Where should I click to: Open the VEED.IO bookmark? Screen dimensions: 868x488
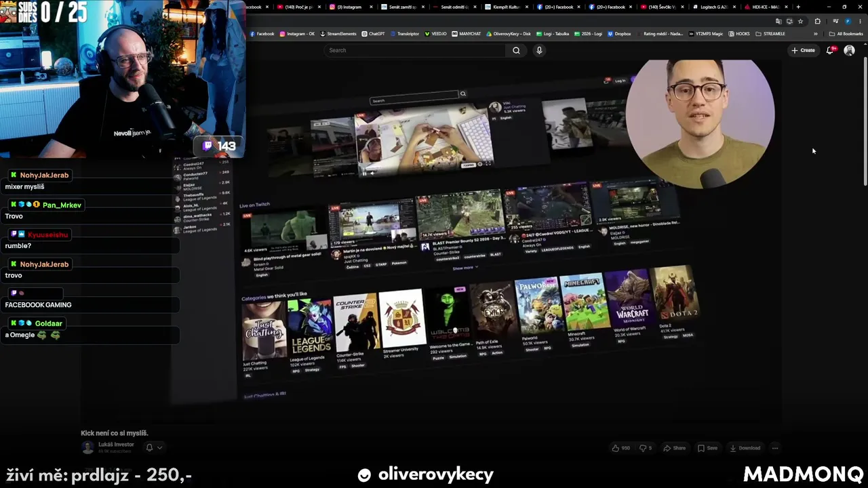pyautogui.click(x=436, y=34)
